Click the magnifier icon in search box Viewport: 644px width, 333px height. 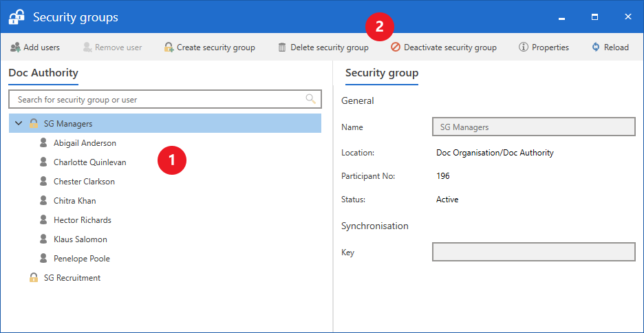[311, 99]
